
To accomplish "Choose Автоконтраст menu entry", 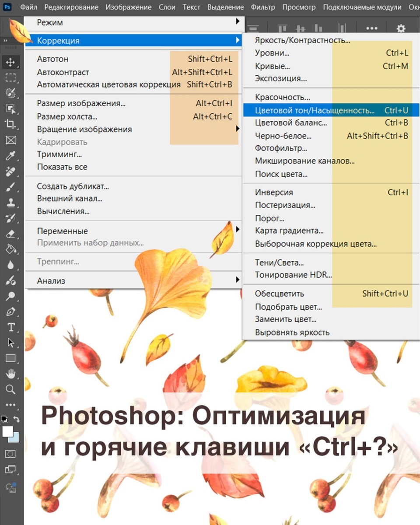I will click(x=133, y=72).
